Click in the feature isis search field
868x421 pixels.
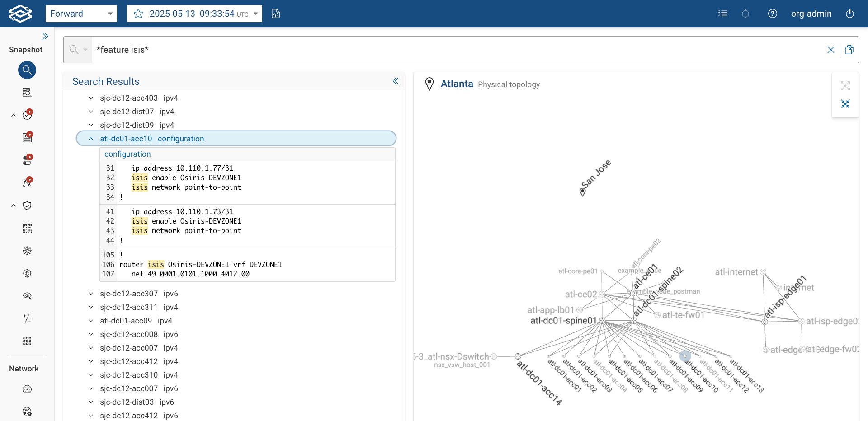pyautogui.click(x=452, y=50)
